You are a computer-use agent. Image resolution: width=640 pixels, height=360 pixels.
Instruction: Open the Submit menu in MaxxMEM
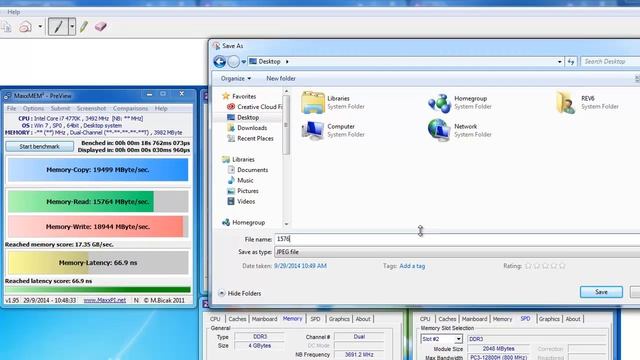pos(60,109)
